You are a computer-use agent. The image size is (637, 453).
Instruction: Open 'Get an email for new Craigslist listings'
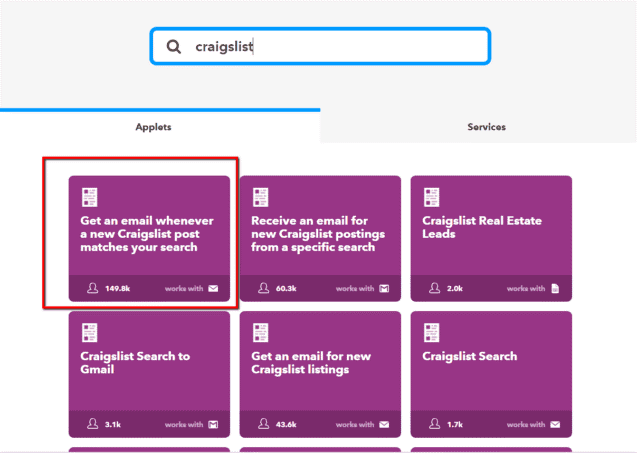point(320,374)
